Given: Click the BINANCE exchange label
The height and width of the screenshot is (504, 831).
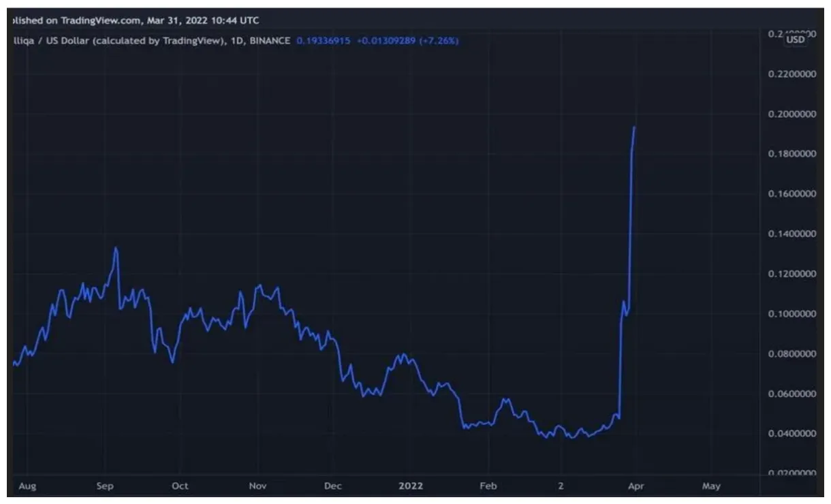Looking at the screenshot, I should pyautogui.click(x=269, y=41).
